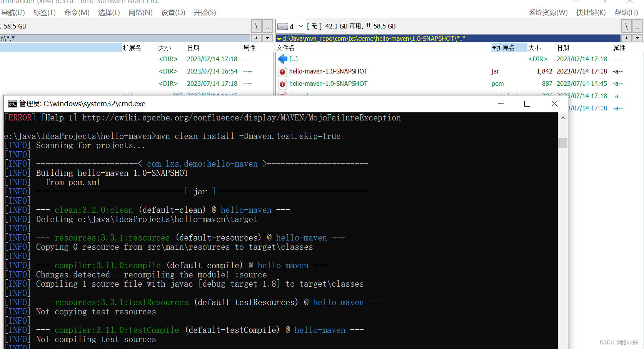Sort right panel by 属性 column
Viewport: 644px width, 349px height.
click(x=627, y=48)
